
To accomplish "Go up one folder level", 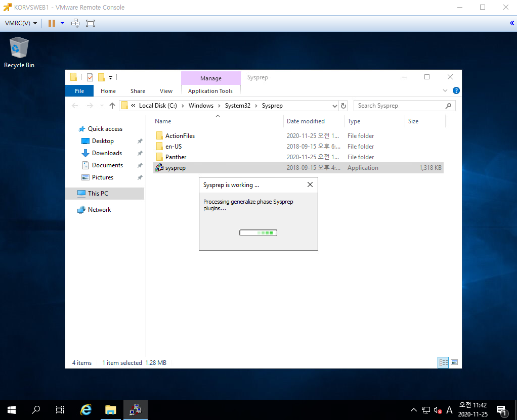I will point(112,106).
